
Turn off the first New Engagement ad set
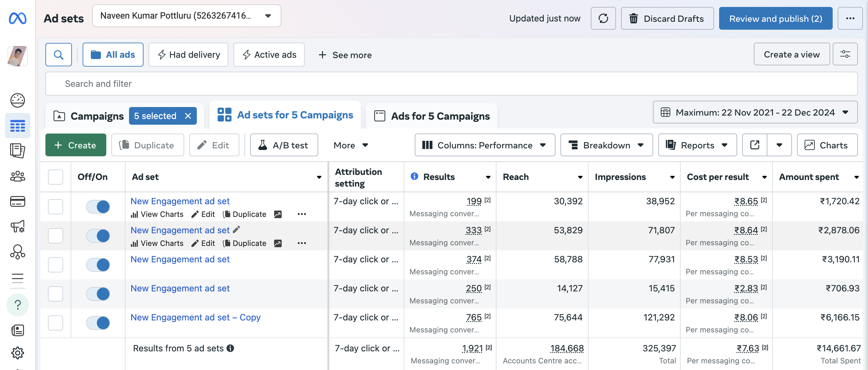click(98, 206)
